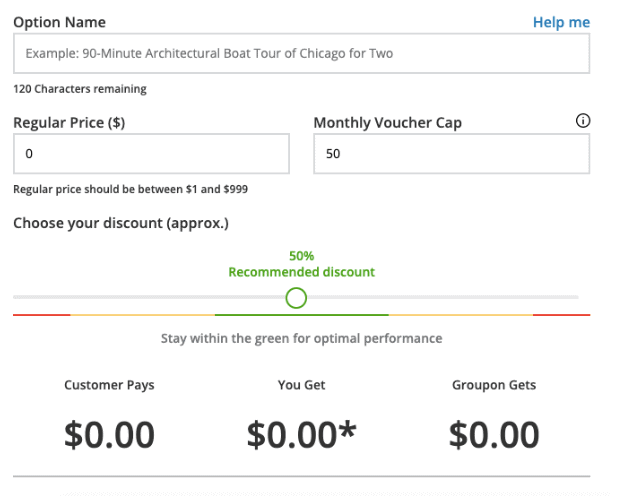
Task: Click the green segment of the performance bar
Action: click(x=302, y=315)
